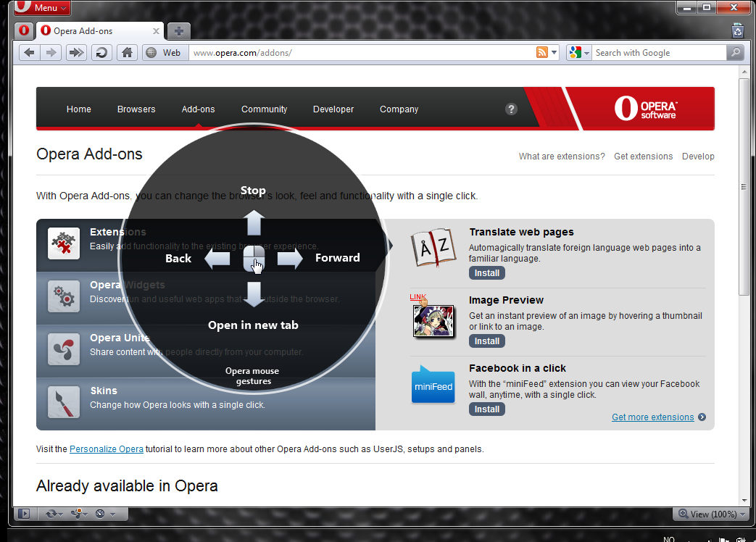Open the Browsers navigation item
756x542 pixels.
click(x=136, y=109)
